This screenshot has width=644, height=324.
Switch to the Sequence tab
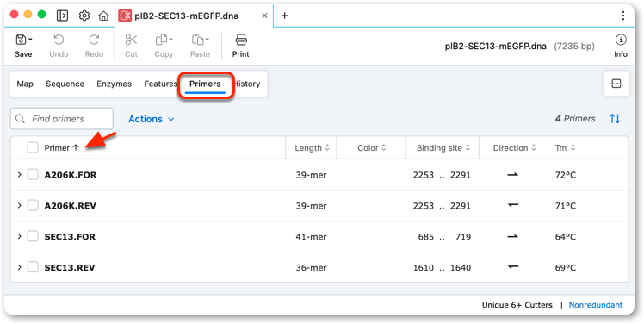(x=65, y=84)
